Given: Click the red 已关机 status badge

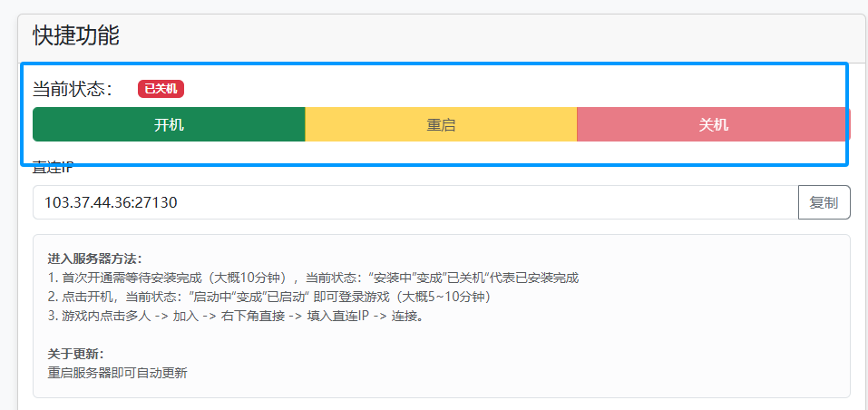Looking at the screenshot, I should coord(161,89).
